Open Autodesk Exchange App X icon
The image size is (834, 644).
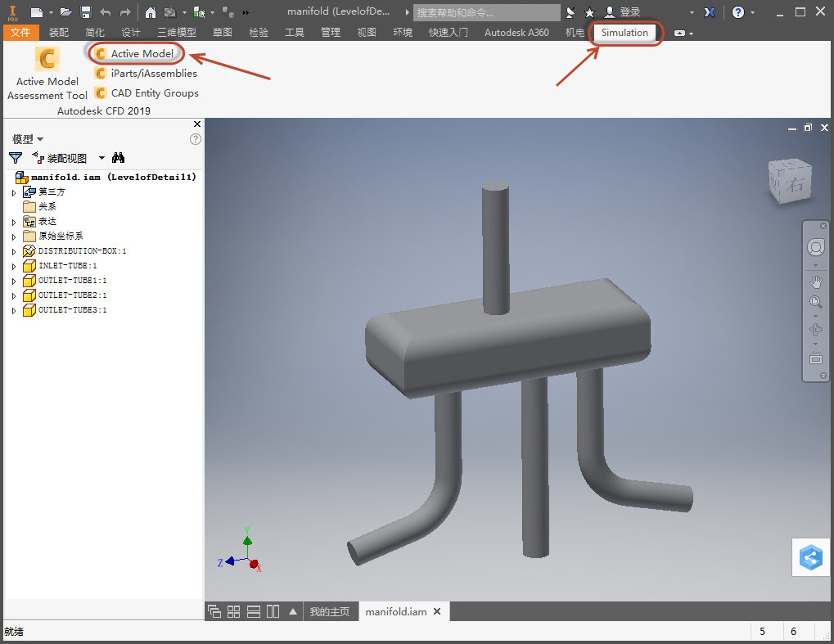(x=710, y=12)
